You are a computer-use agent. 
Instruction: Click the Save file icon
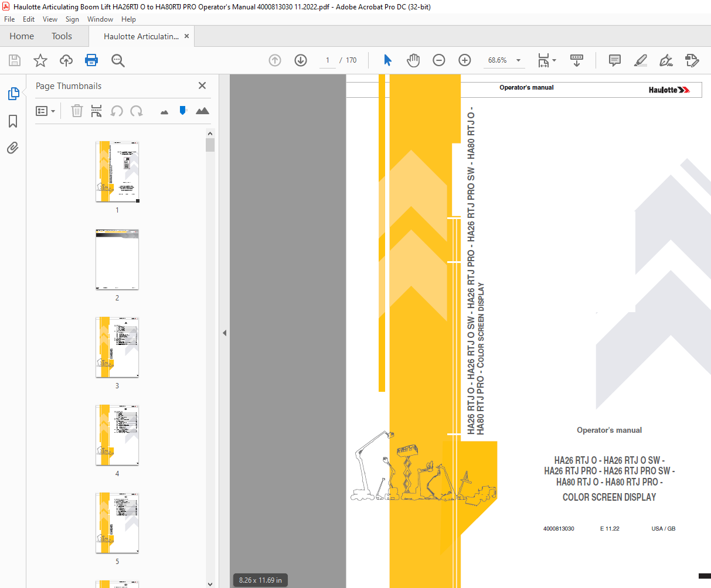tap(15, 60)
